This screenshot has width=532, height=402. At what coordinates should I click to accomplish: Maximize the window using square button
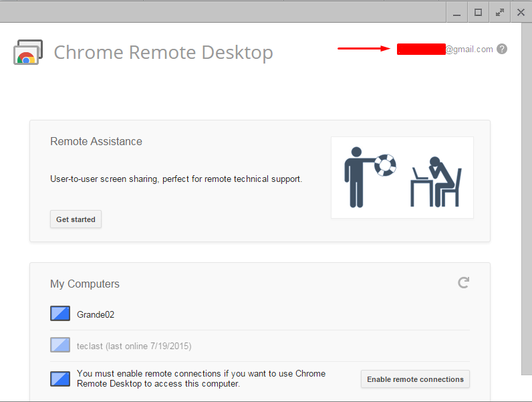[x=478, y=13]
